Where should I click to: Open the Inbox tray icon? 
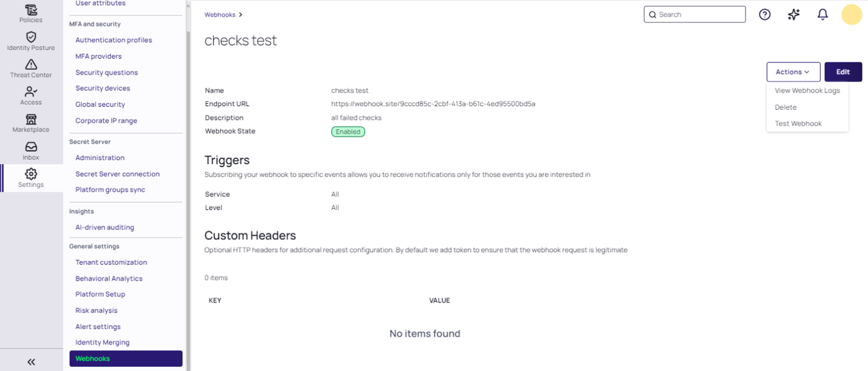click(31, 147)
